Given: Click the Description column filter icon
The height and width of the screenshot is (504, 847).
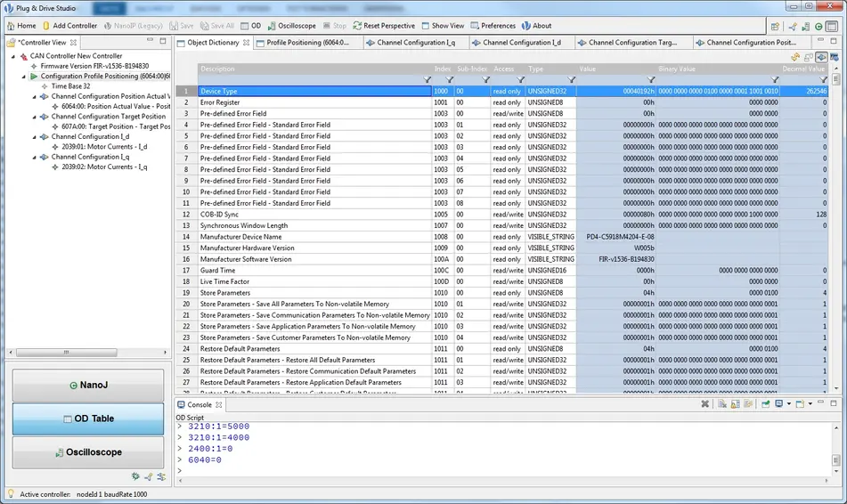Looking at the screenshot, I should pyautogui.click(x=428, y=80).
